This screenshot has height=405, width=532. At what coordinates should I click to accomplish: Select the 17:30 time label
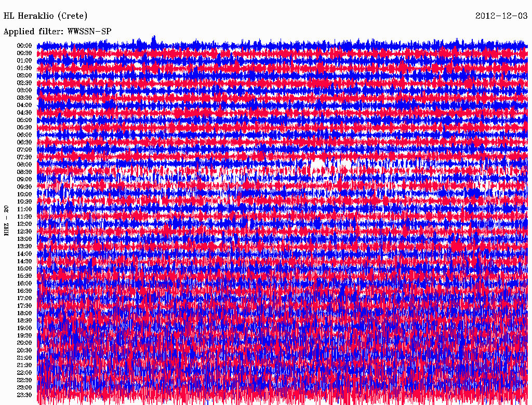tap(24, 306)
